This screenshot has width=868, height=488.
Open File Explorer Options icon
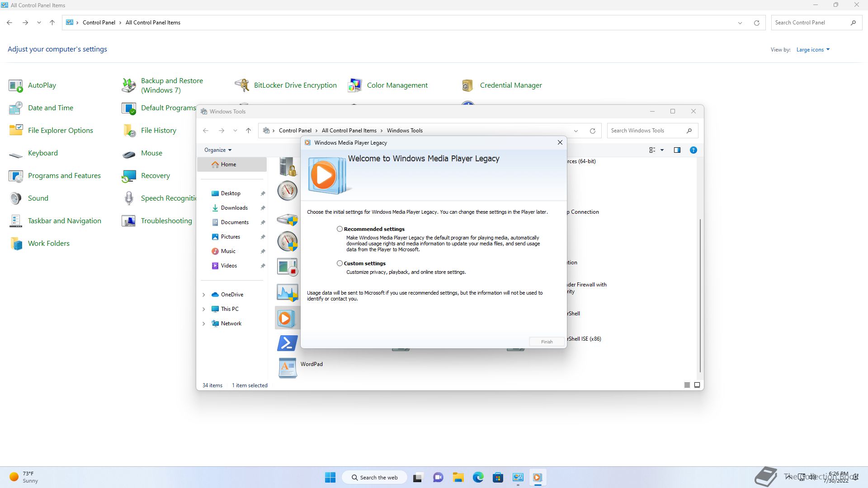16,131
